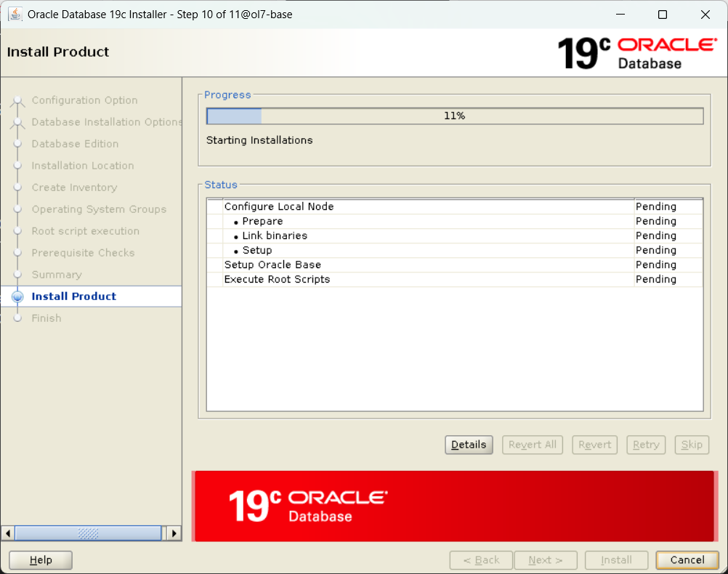This screenshot has width=728, height=574.
Task: Click the Revert button
Action: (x=594, y=445)
